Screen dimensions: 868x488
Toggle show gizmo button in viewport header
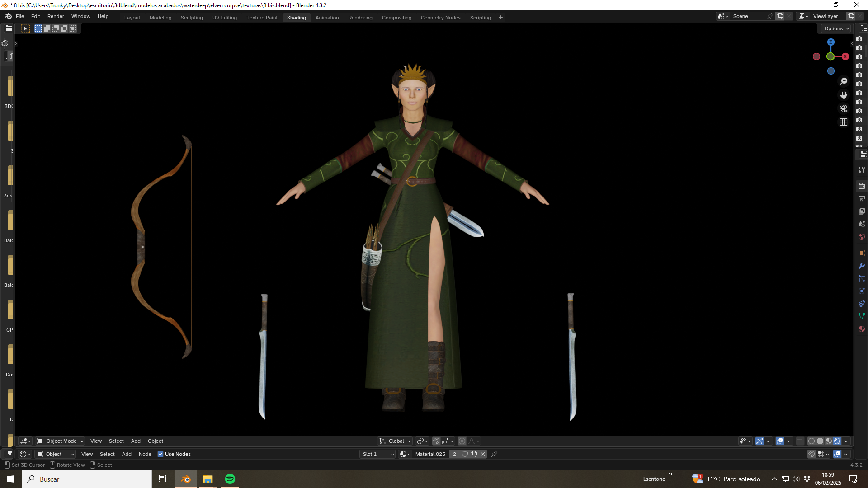point(759,441)
